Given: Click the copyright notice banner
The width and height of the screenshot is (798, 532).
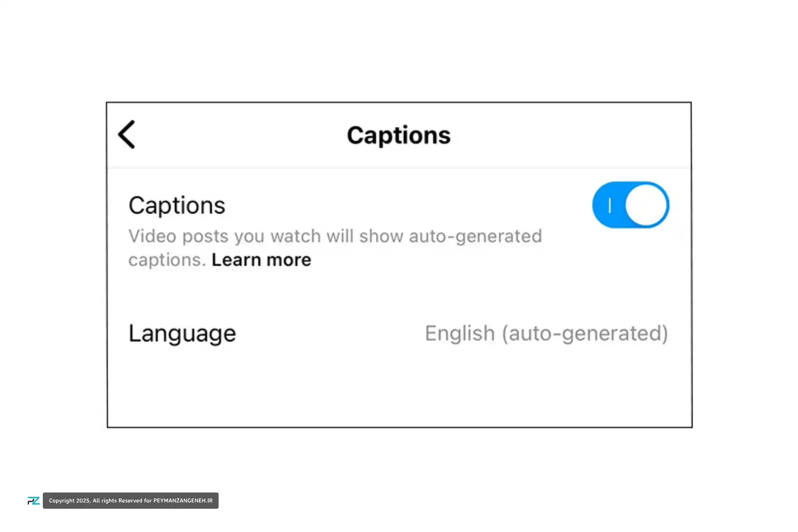Looking at the screenshot, I should 131,500.
